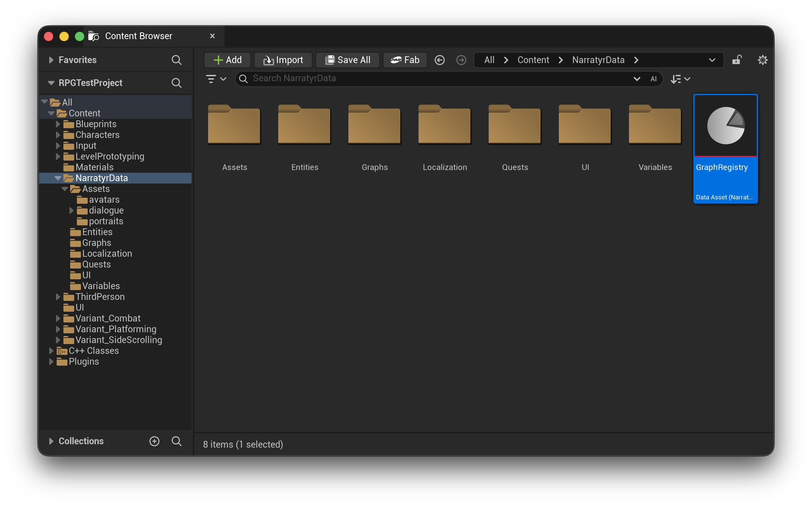Collapse the RPGTestProject section
Image resolution: width=812 pixels, height=506 pixels.
click(51, 83)
